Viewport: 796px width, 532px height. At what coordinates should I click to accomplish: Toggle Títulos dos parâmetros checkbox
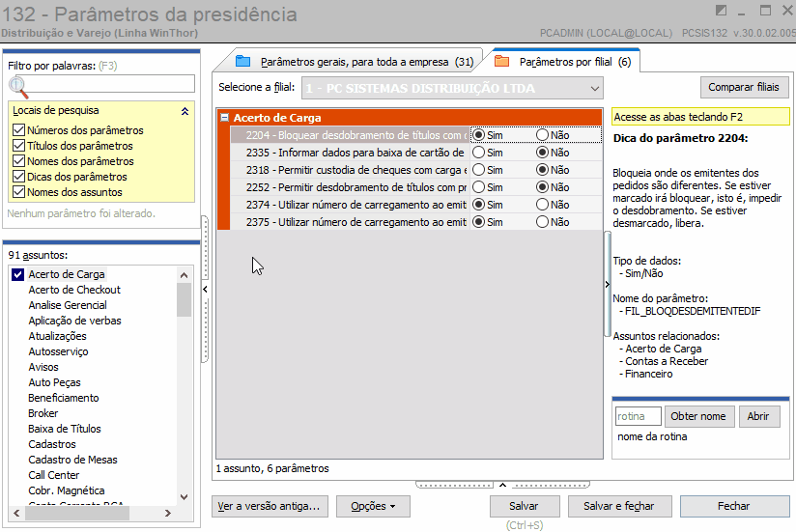18,146
